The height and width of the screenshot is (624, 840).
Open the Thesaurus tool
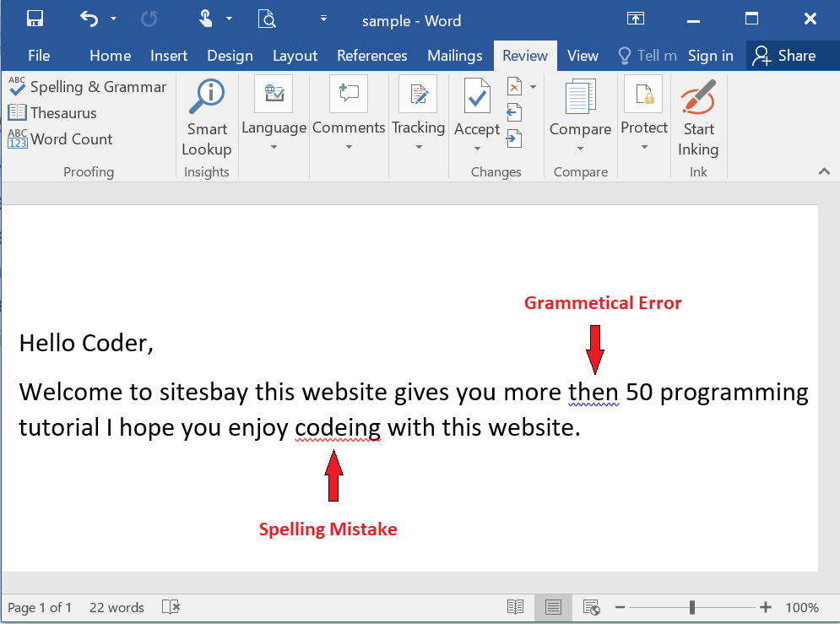click(x=52, y=113)
